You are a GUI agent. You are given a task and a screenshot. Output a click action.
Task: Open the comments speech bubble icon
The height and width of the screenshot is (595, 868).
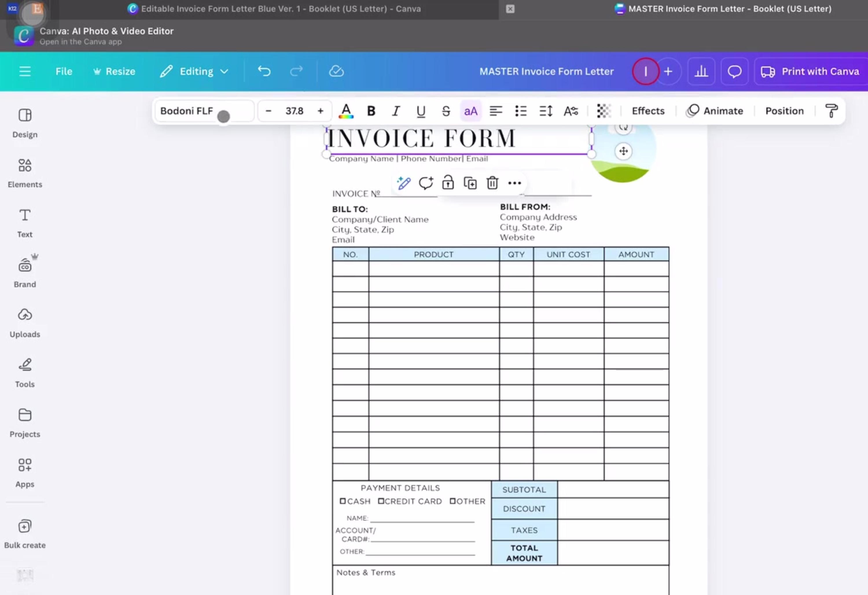click(x=734, y=71)
